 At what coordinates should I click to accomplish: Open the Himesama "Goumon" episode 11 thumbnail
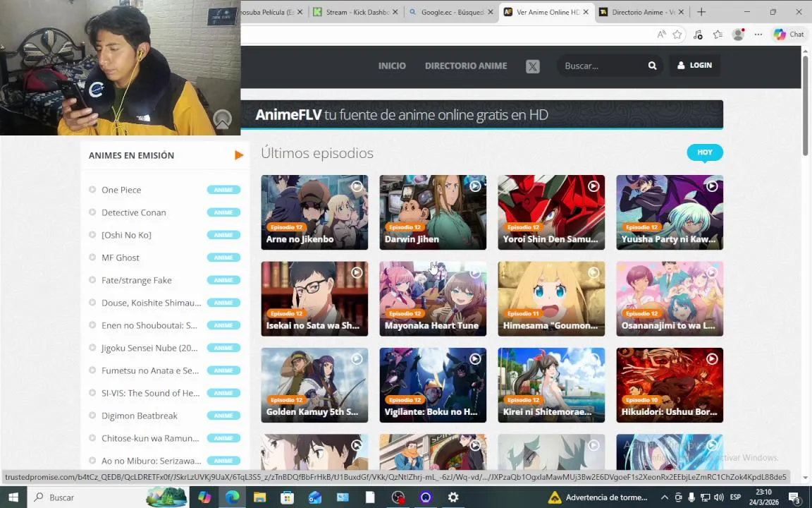pyautogui.click(x=551, y=298)
